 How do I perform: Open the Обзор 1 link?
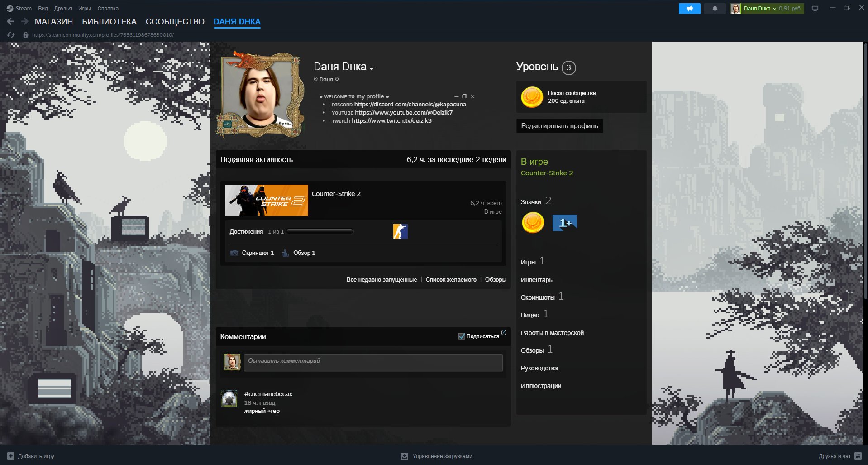(x=304, y=253)
